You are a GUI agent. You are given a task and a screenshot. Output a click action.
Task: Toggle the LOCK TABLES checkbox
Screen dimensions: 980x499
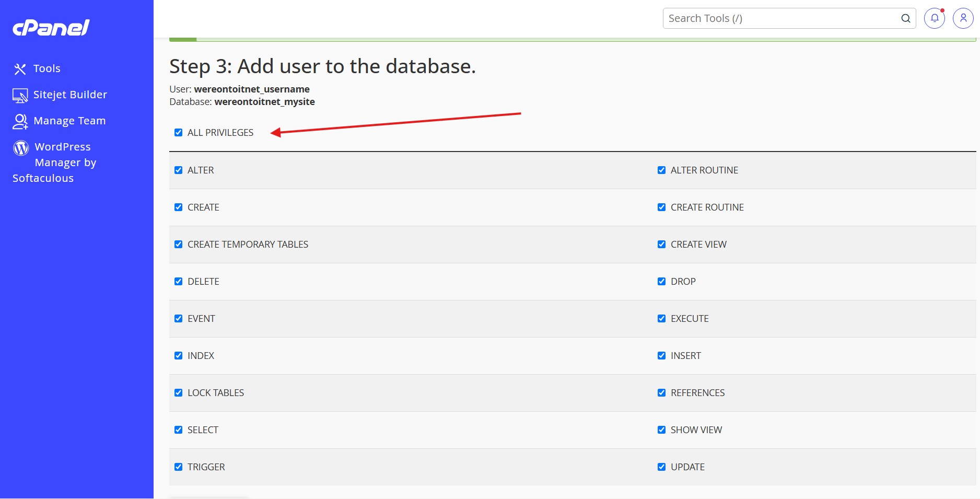click(179, 393)
